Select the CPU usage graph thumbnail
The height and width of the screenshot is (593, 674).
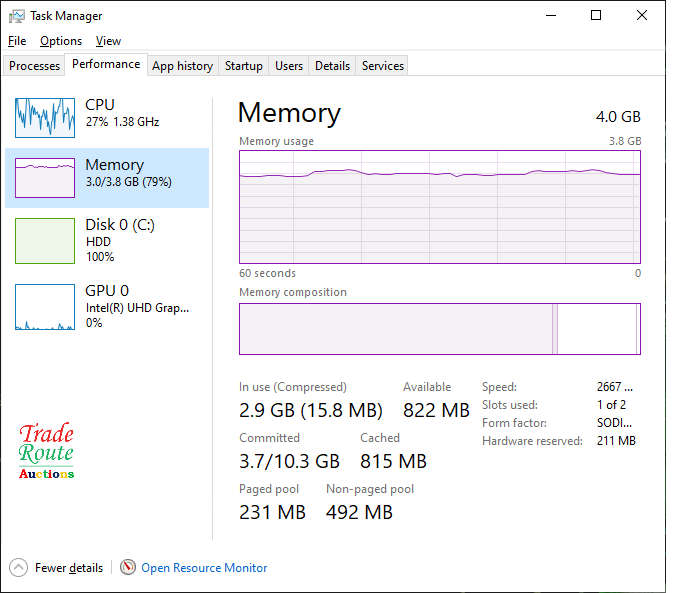[45, 117]
